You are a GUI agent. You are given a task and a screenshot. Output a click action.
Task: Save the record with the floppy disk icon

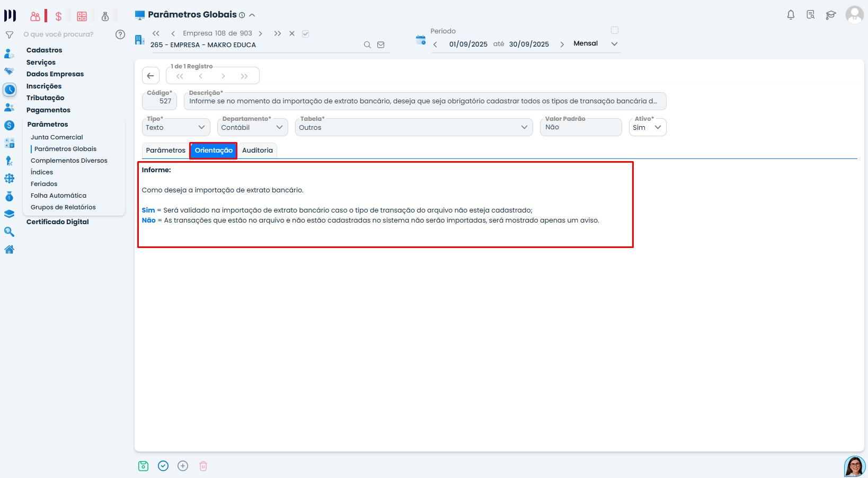[x=143, y=466]
